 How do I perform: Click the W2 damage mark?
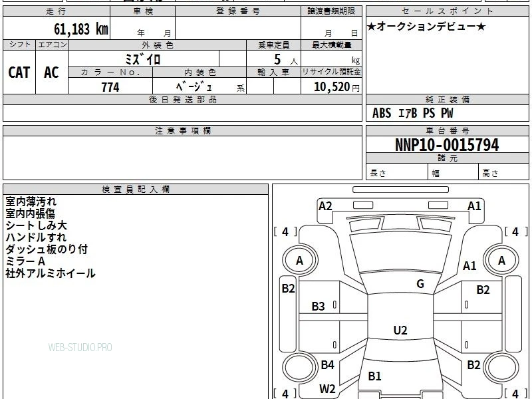[327, 389]
